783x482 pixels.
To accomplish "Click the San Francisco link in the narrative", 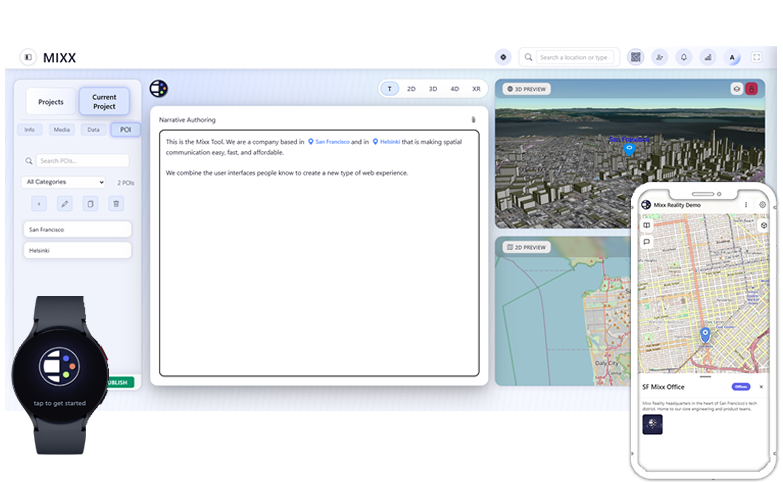I will pyautogui.click(x=328, y=142).
